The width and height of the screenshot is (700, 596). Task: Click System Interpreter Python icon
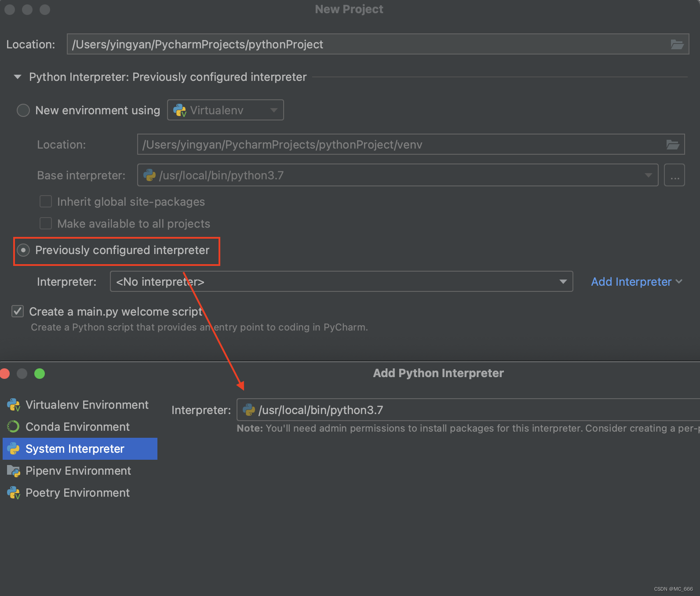pos(14,449)
